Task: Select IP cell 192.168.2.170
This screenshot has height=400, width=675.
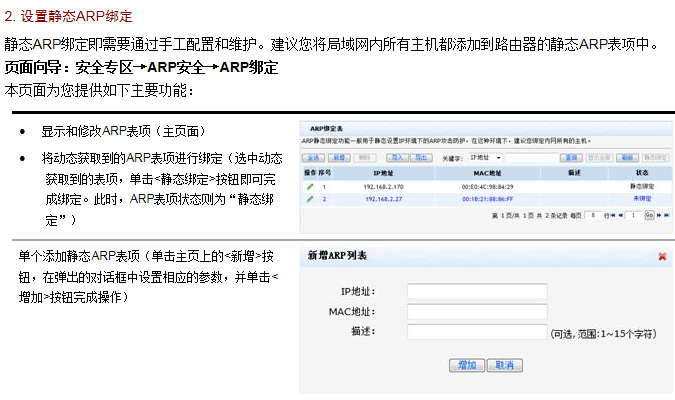Action: tap(383, 187)
